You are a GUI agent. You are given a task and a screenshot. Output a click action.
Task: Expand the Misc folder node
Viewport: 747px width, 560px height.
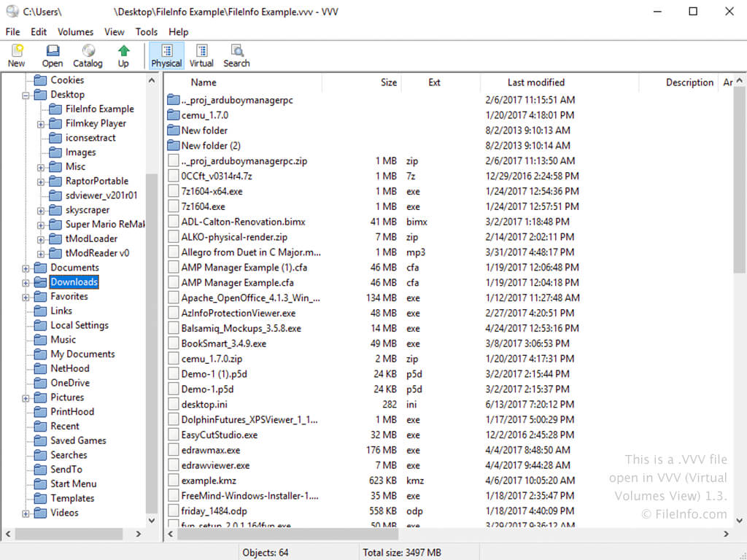click(41, 168)
